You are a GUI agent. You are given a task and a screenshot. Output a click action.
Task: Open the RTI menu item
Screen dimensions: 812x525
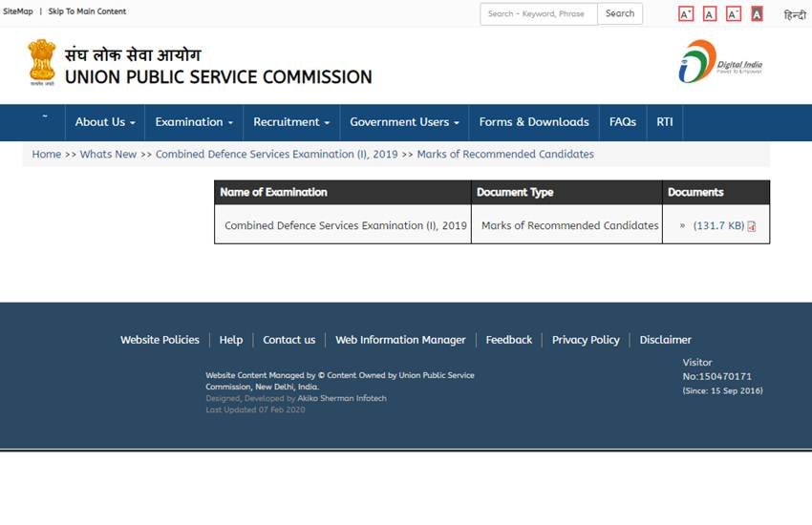point(665,122)
